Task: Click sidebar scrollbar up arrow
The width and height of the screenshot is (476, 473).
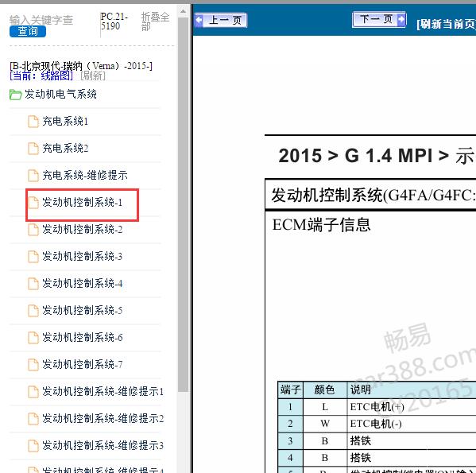Action: (183, 12)
